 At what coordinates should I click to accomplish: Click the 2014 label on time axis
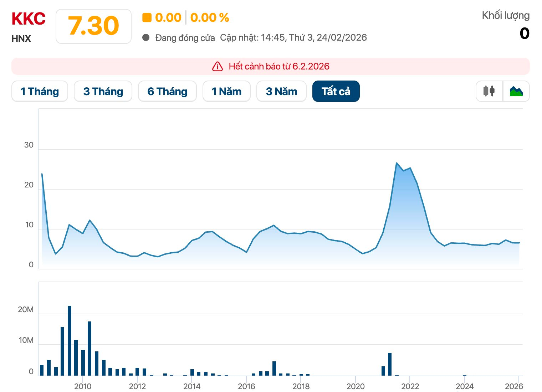click(192, 386)
